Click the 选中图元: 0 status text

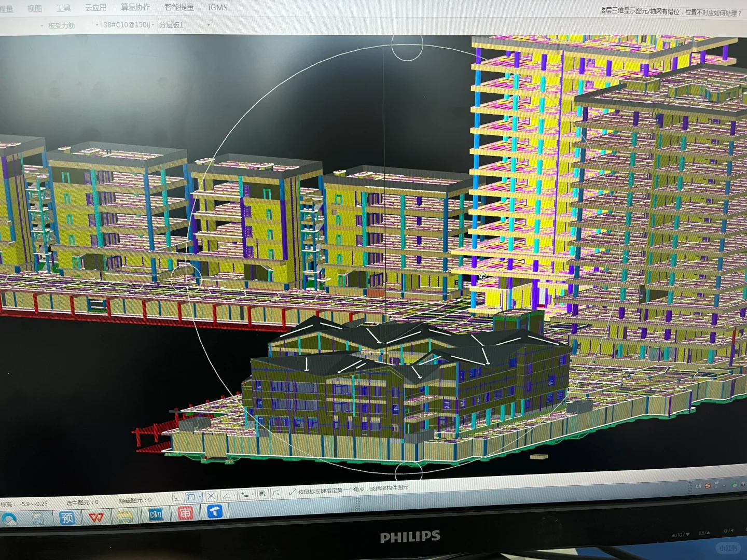pos(82,502)
